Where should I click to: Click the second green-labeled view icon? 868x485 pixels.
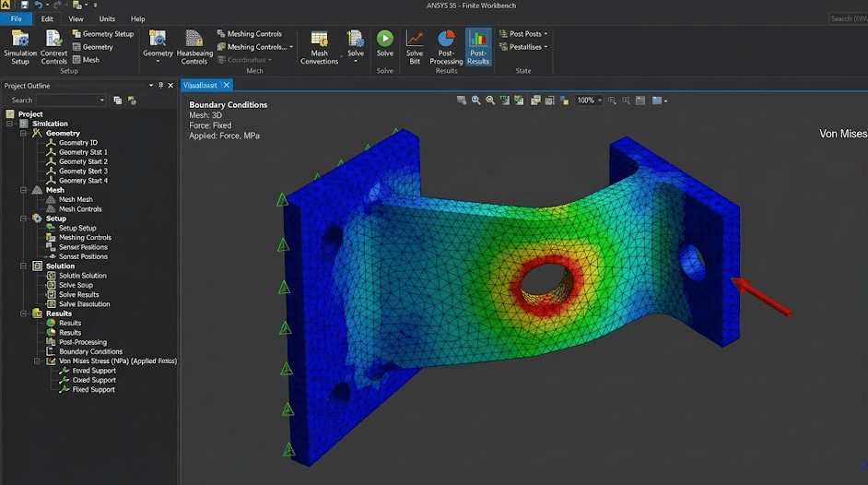(x=520, y=101)
